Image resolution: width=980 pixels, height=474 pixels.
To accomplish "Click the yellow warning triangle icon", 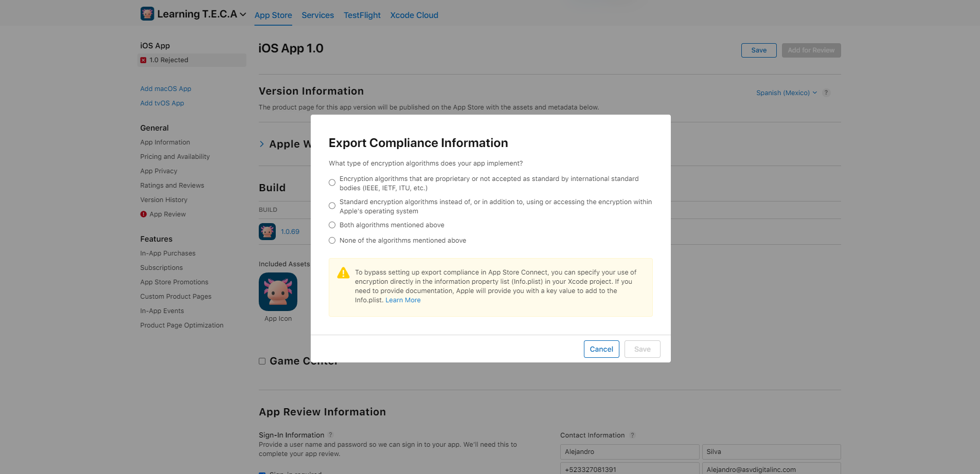I will click(343, 273).
